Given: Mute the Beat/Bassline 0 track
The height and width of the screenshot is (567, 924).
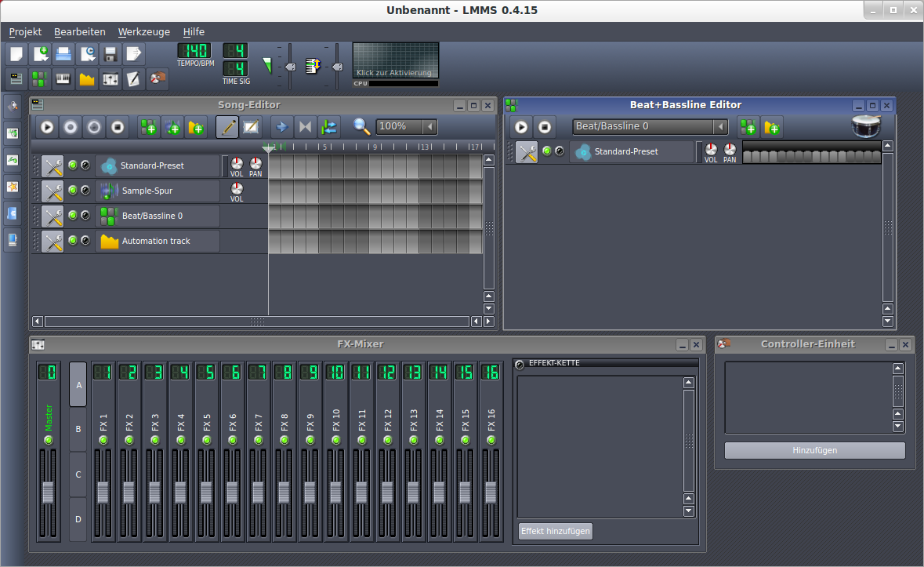Looking at the screenshot, I should tap(72, 216).
